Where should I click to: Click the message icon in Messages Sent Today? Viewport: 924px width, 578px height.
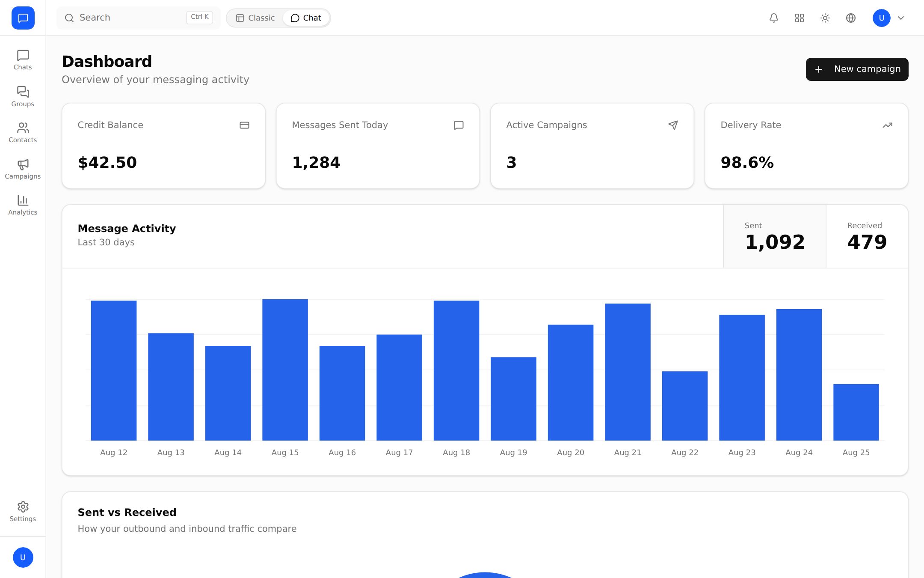[459, 125]
